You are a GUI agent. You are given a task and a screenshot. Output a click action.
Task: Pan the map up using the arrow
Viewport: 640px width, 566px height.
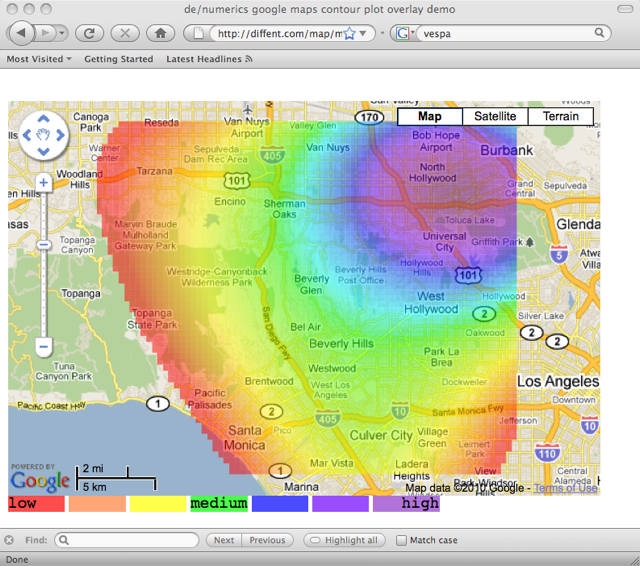click(x=43, y=117)
